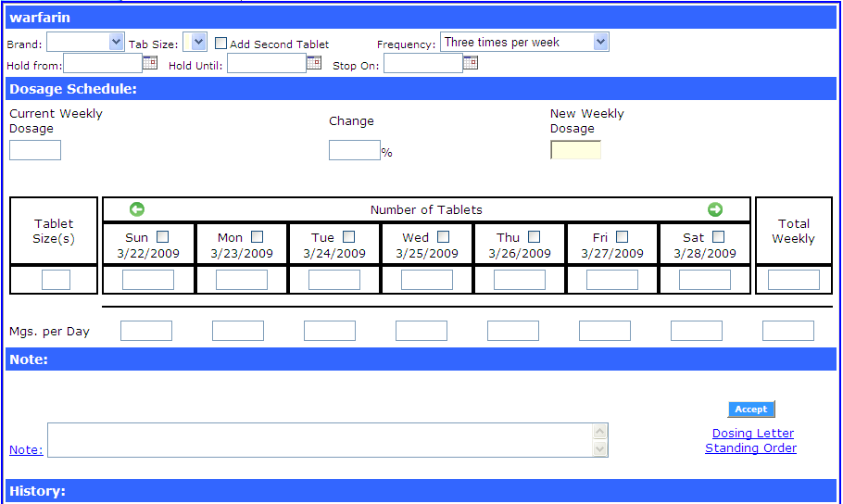Screen dimensions: 843x504
Task: Enable the Add Second Tablet checkbox
Action: pyautogui.click(x=221, y=44)
